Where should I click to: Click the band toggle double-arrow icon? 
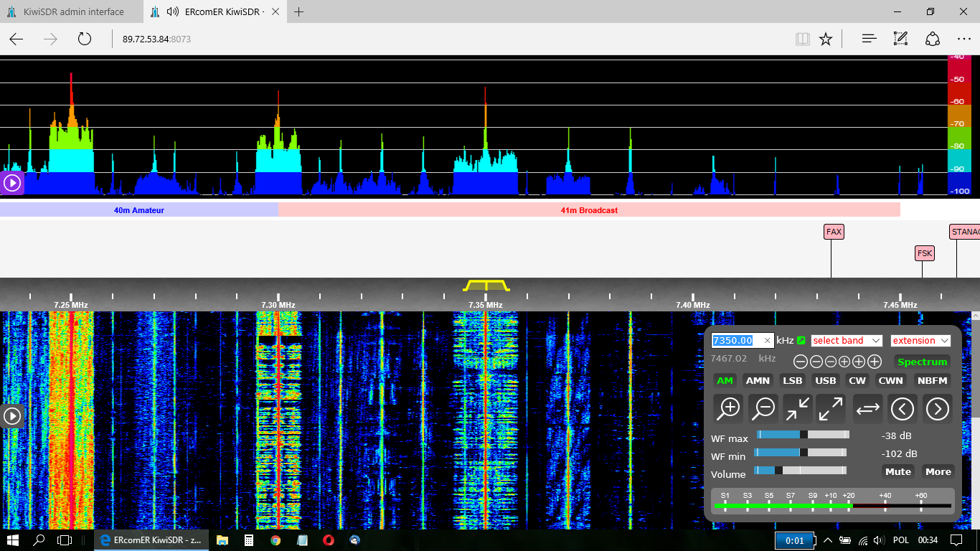(867, 409)
